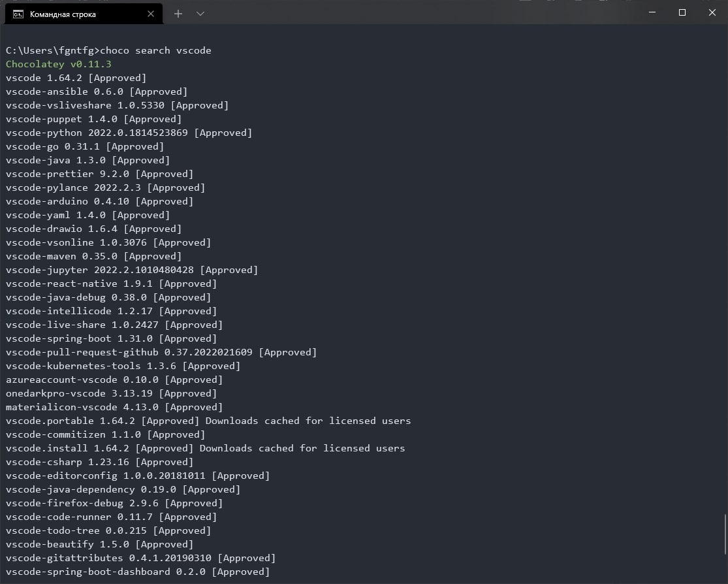Click the 'vscode-csharp 1.23.16' line
This screenshot has width=728, height=584.
(99, 462)
